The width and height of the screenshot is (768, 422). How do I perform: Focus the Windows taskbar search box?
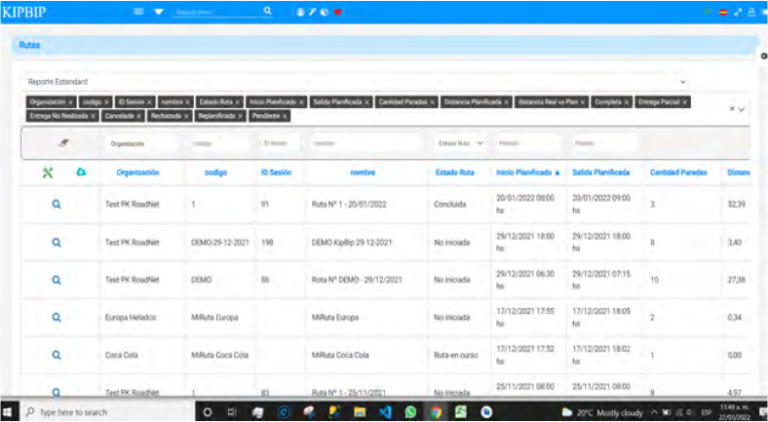point(109,412)
